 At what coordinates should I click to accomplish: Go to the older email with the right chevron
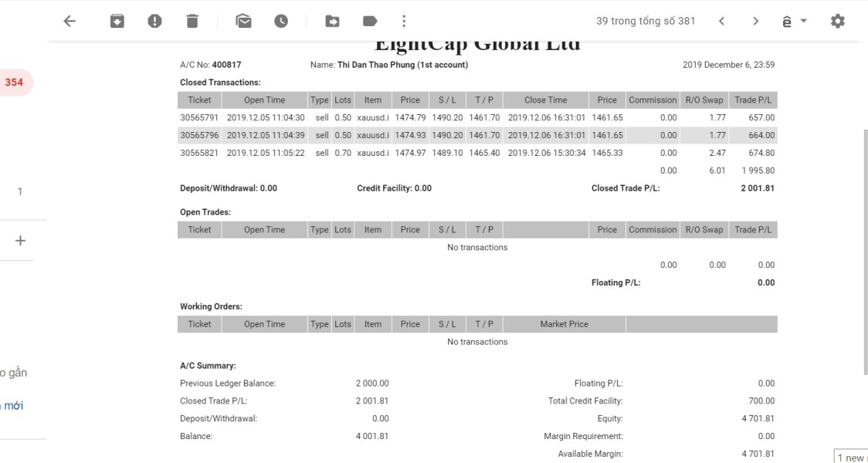(x=755, y=22)
